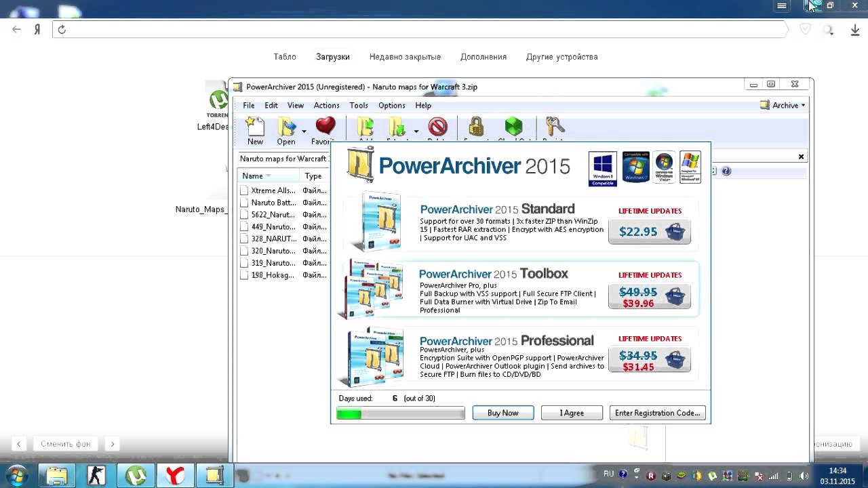Click the browser address bar

point(420,29)
